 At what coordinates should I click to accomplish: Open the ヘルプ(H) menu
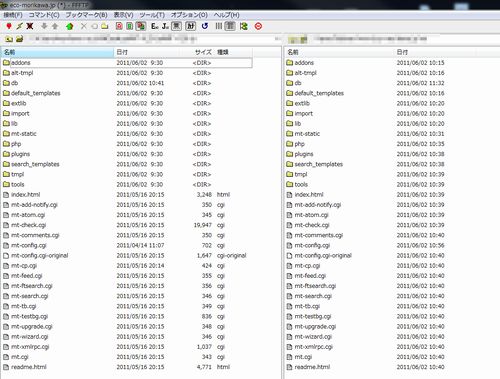pos(226,15)
